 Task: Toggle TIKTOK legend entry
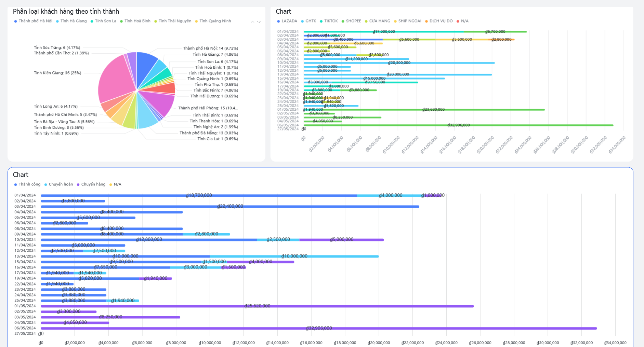tap(329, 21)
